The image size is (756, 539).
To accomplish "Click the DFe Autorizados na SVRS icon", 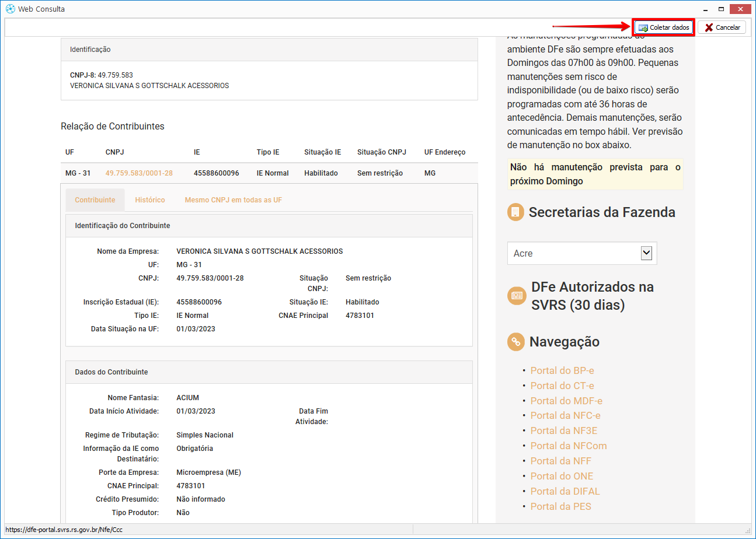I will (516, 296).
